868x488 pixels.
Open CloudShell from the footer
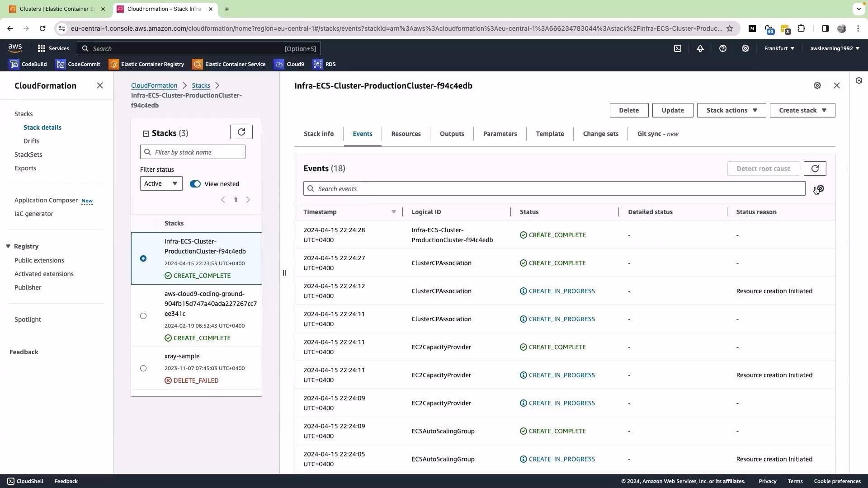pos(25,481)
